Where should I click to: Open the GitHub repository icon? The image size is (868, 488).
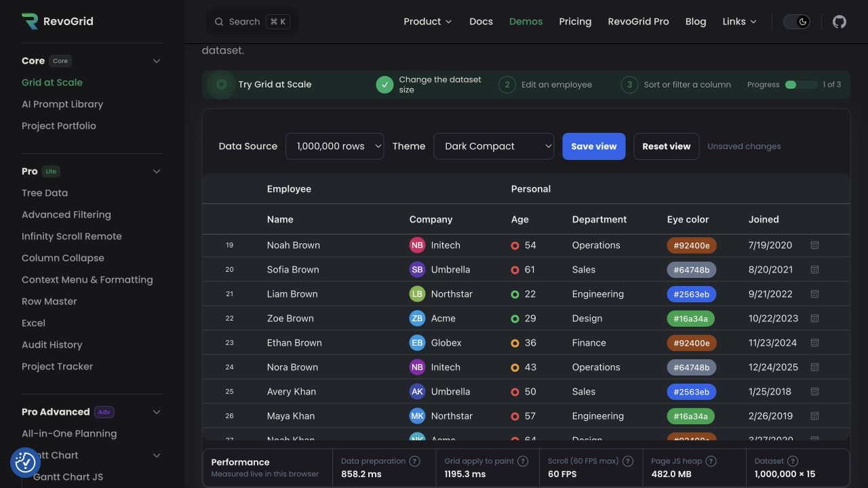click(x=840, y=22)
